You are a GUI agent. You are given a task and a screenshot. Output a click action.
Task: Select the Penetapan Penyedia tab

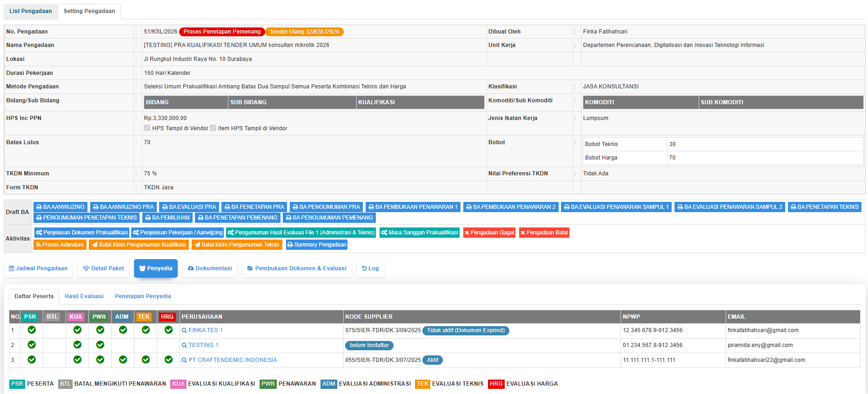143,296
